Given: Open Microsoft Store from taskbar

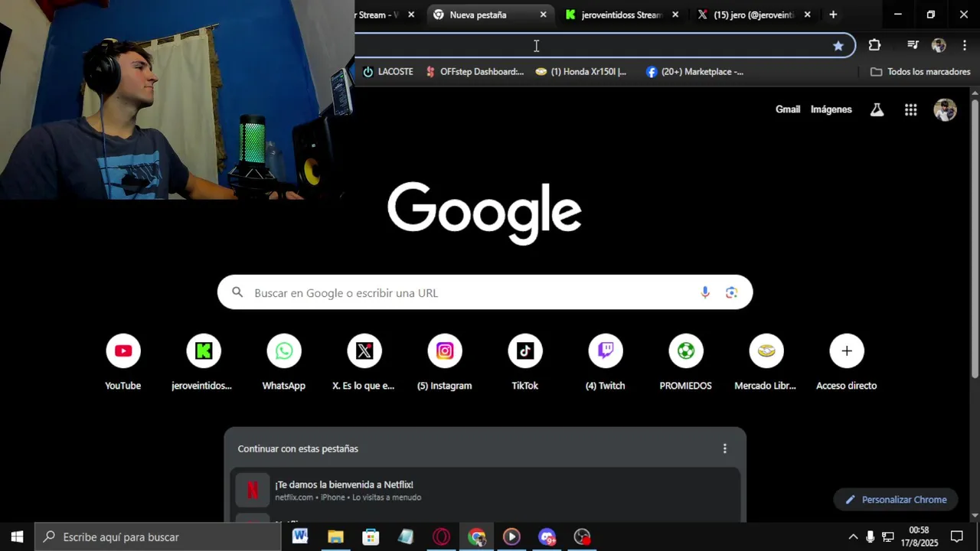Looking at the screenshot, I should click(371, 536).
